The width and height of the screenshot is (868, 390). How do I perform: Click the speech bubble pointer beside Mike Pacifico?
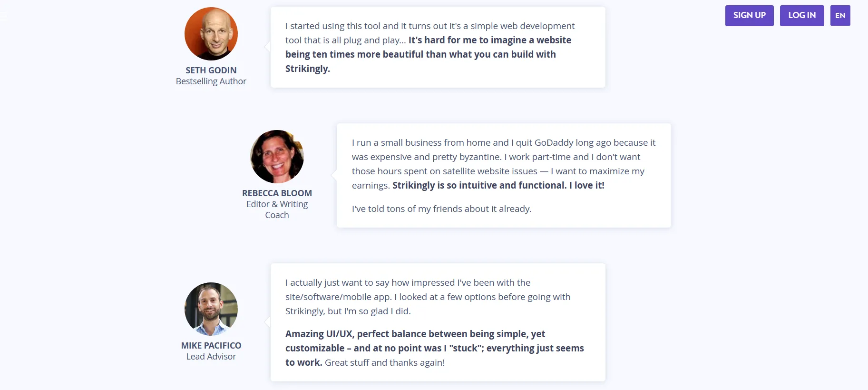point(266,322)
